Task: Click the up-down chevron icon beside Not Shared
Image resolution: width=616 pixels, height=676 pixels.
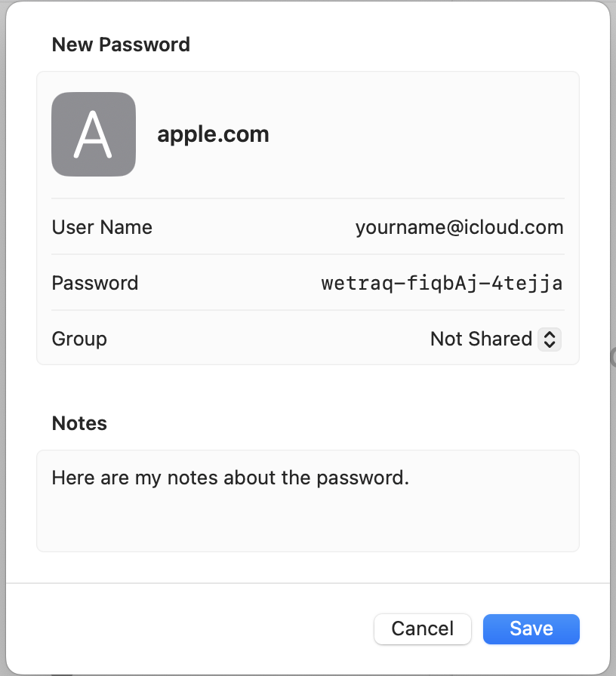Action: [550, 340]
